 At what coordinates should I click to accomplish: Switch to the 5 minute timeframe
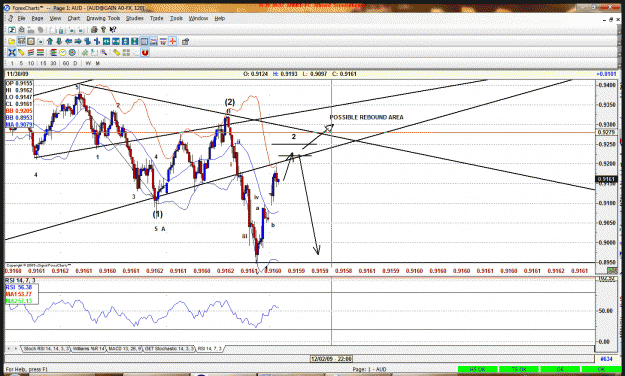pyautogui.click(x=21, y=63)
